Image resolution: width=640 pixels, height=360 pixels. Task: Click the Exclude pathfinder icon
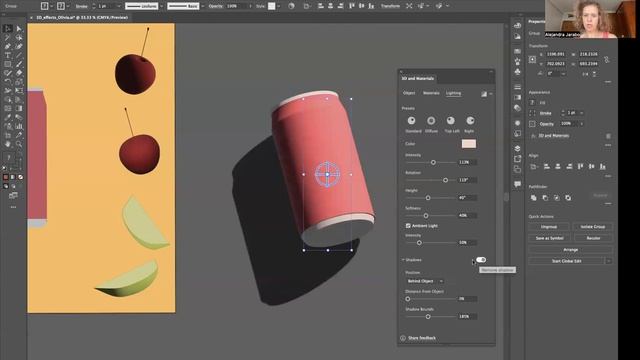click(568, 198)
